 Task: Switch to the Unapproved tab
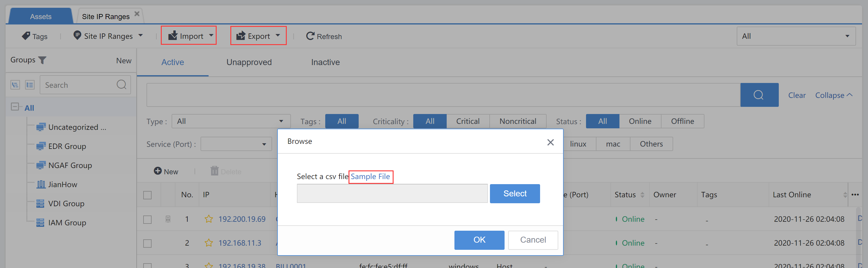click(x=249, y=62)
